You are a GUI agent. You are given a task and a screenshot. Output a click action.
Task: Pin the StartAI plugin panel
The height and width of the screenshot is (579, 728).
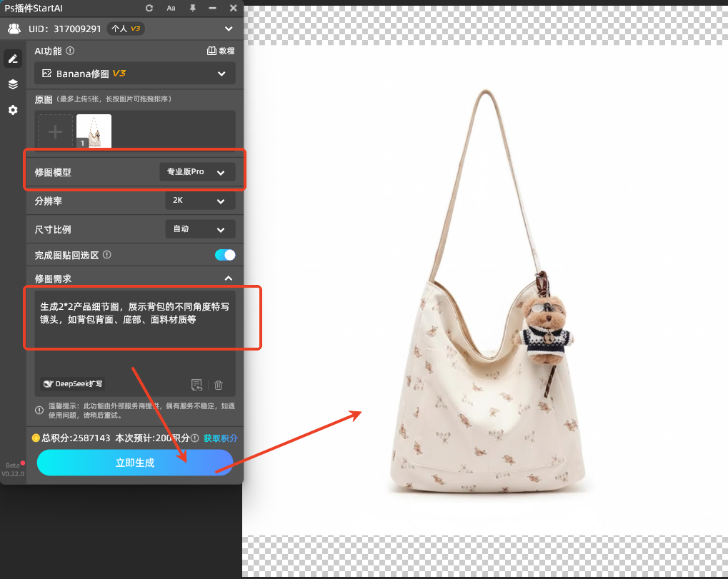pos(192,8)
